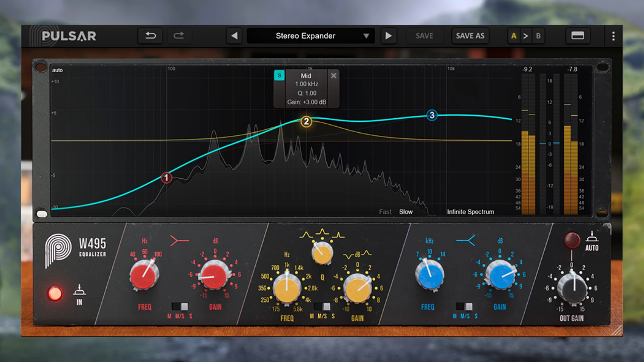Click the left peak value -9.2
Screen dimensions: 644x362
coord(527,69)
